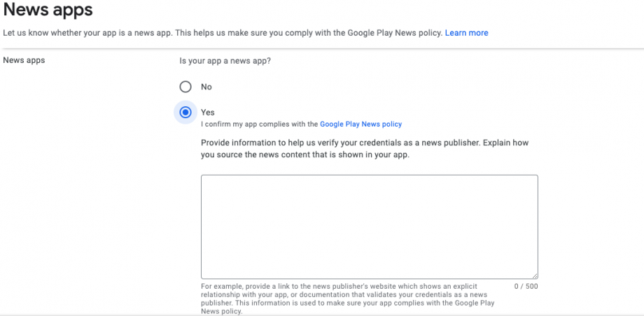This screenshot has height=316, width=644.
Task: Open the "Learn more" link
Action: pos(466,33)
